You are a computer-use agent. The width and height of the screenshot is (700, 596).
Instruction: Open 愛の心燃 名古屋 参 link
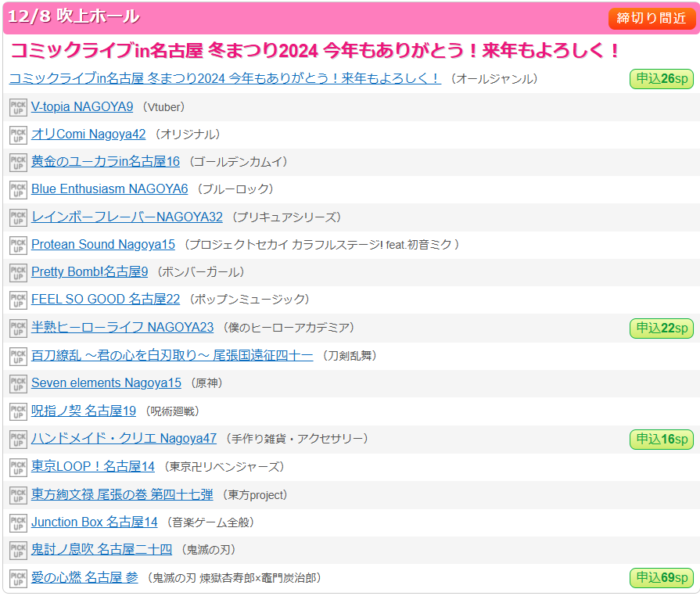pyautogui.click(x=84, y=578)
